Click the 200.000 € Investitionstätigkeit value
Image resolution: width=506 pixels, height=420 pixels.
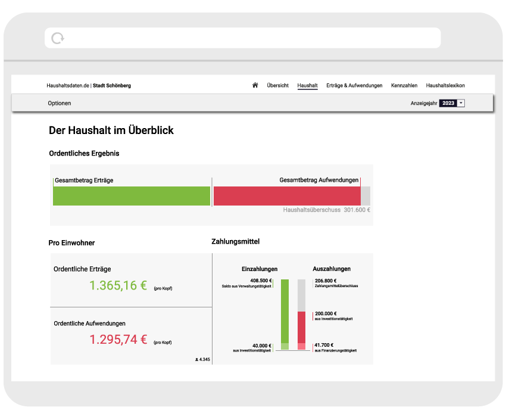coord(326,313)
